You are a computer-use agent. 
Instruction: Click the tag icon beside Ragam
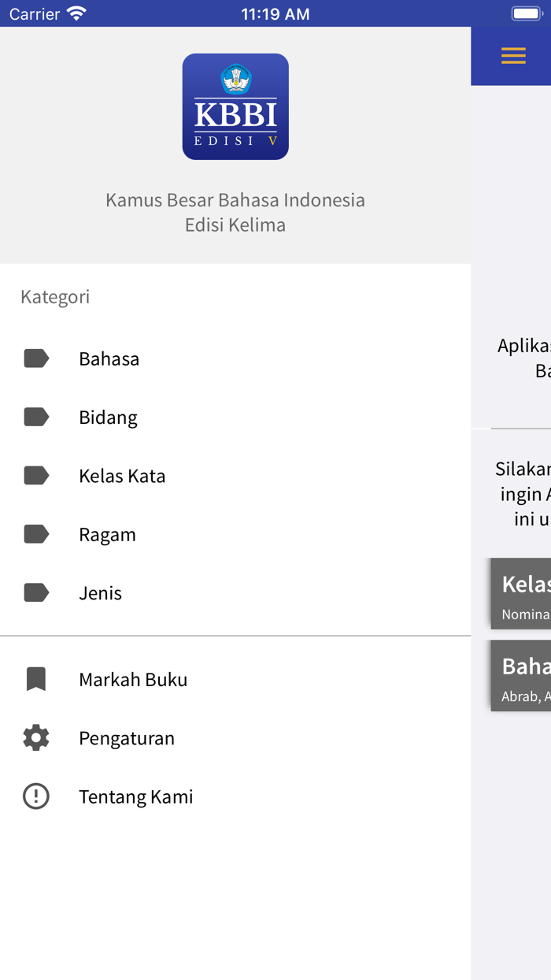pos(36,534)
